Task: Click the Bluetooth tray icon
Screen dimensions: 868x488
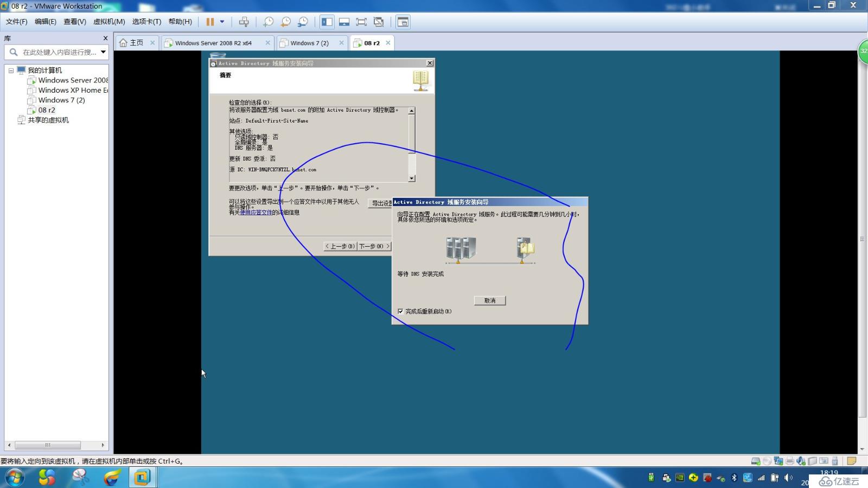Action: (734, 478)
